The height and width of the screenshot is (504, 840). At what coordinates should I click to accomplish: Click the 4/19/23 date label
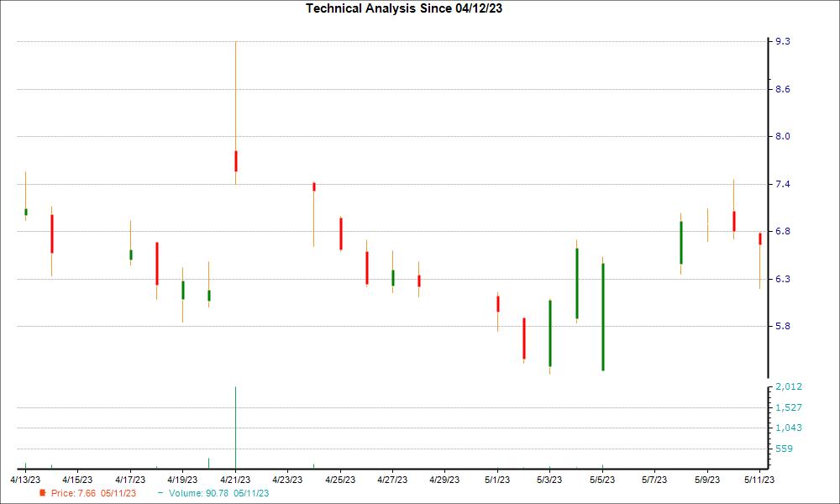[x=182, y=480]
